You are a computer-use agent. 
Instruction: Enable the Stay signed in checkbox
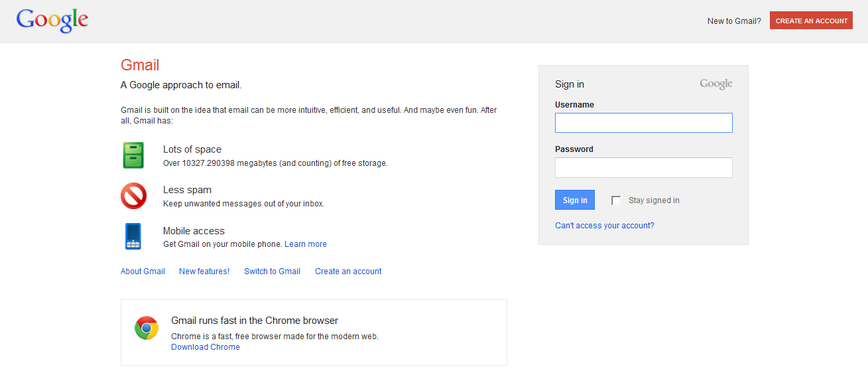[616, 200]
